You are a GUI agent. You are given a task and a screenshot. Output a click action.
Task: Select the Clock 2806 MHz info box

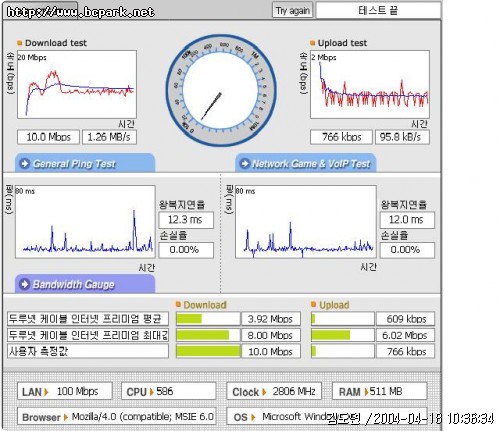(x=274, y=391)
